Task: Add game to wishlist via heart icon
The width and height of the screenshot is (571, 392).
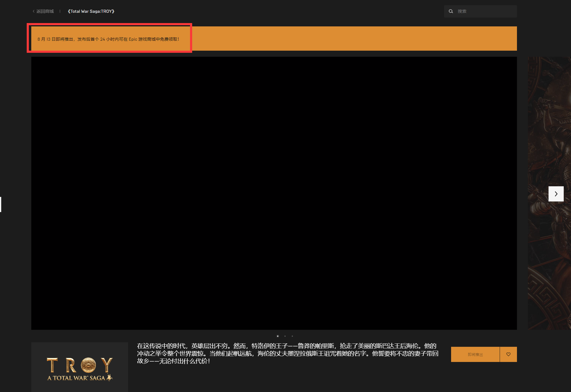Action: [x=508, y=354]
